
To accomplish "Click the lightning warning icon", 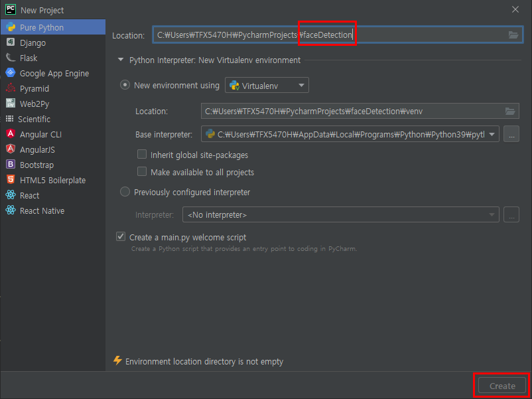I will coord(117,360).
